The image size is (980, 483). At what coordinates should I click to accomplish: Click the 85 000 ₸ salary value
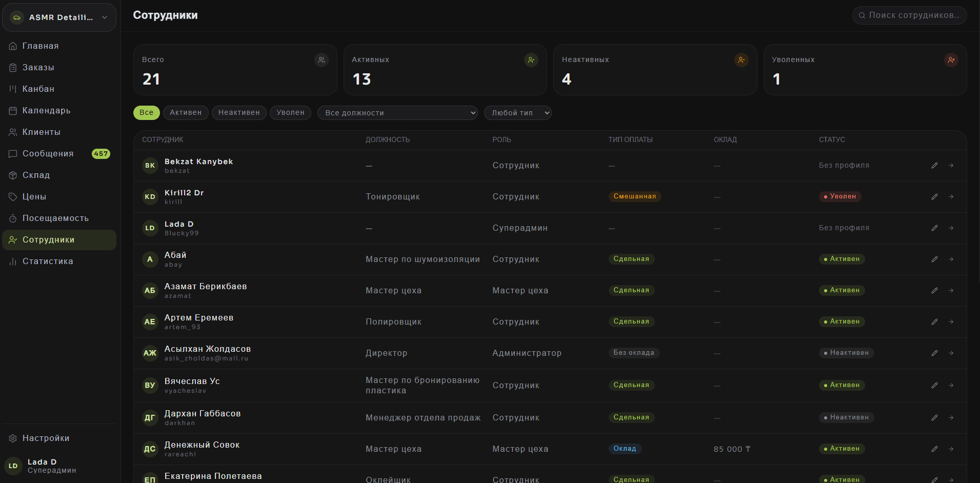(x=732, y=450)
